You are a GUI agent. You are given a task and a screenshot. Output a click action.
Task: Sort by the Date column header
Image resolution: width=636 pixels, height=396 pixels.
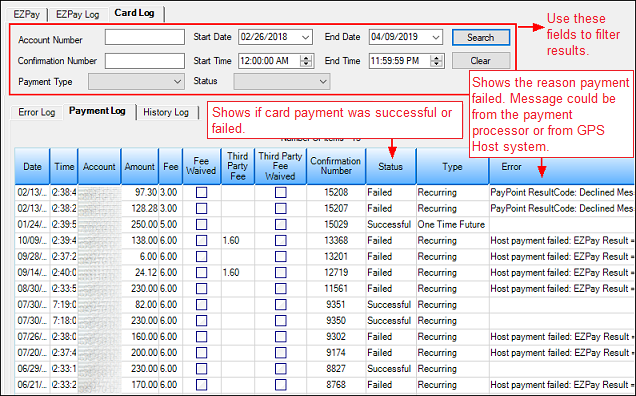coord(32,166)
